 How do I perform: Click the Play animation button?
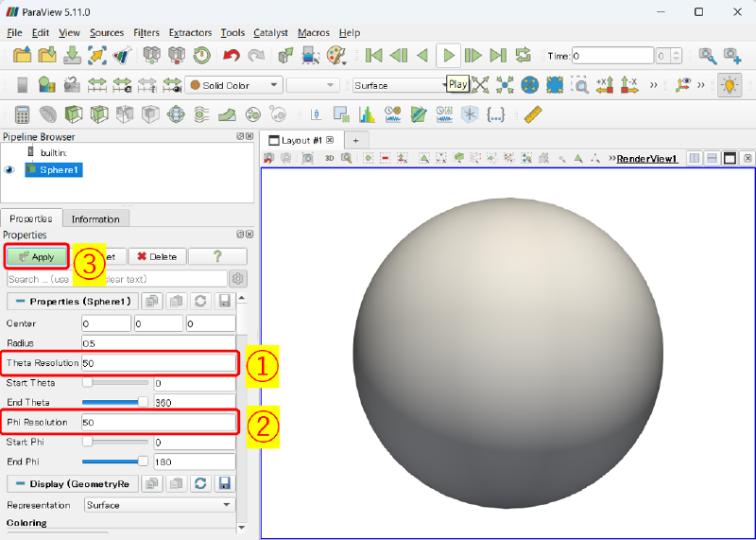tap(449, 56)
